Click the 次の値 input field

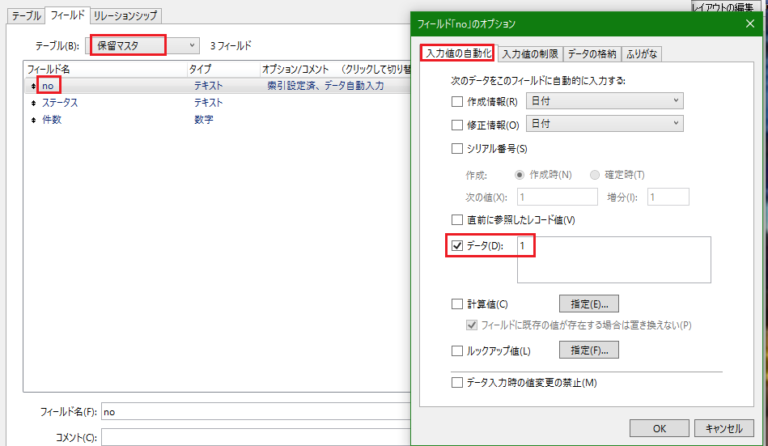(557, 197)
